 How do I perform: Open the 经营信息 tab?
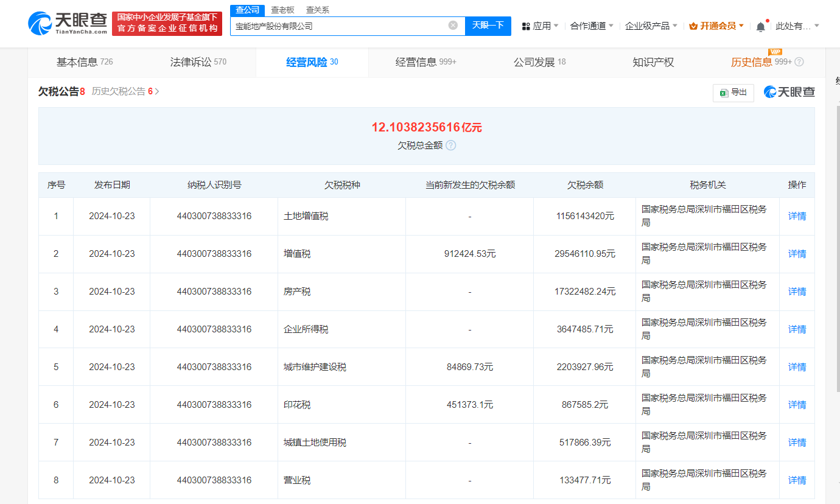(x=426, y=62)
